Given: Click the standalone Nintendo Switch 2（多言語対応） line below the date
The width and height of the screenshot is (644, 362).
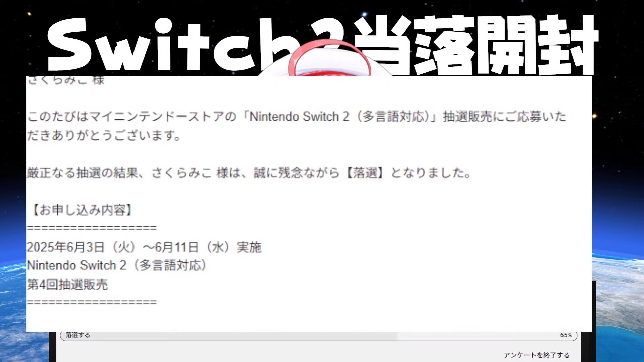Looking at the screenshot, I should [117, 265].
